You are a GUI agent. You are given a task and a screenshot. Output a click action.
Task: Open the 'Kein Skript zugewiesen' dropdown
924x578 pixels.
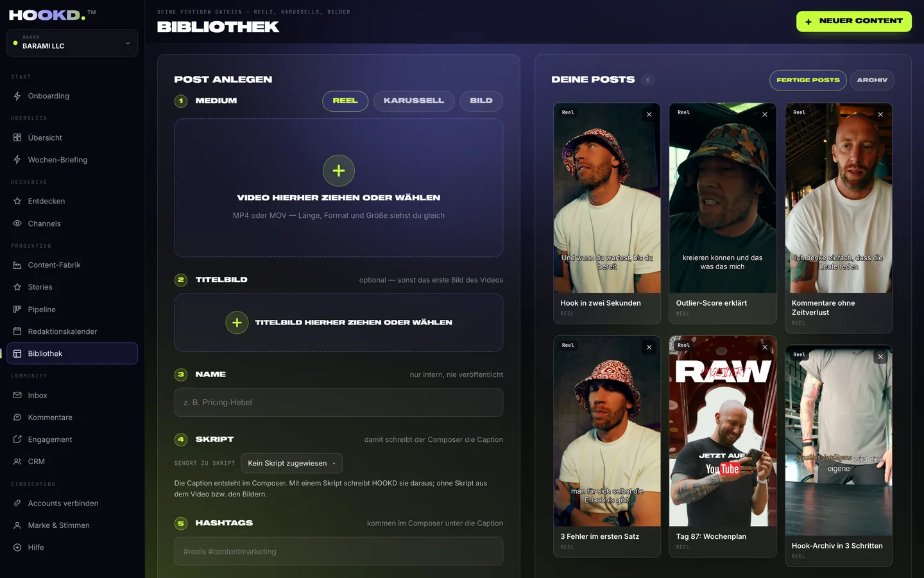(x=292, y=463)
